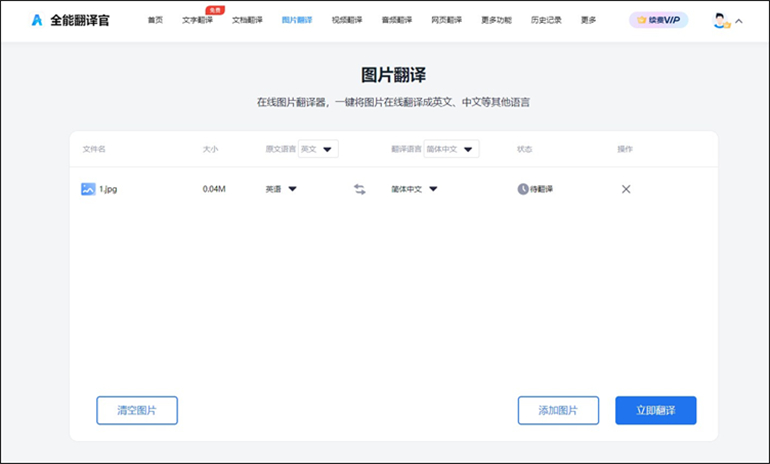Click the 文件名 column header

[94, 149]
